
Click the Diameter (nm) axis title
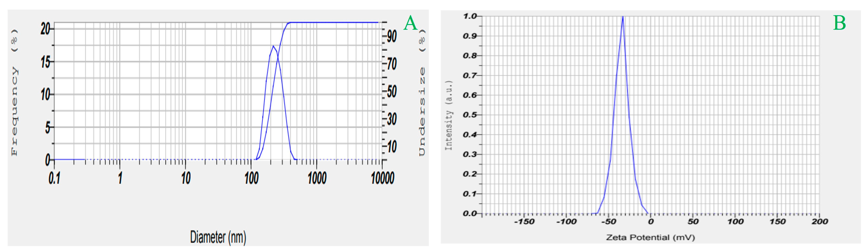(x=218, y=237)
